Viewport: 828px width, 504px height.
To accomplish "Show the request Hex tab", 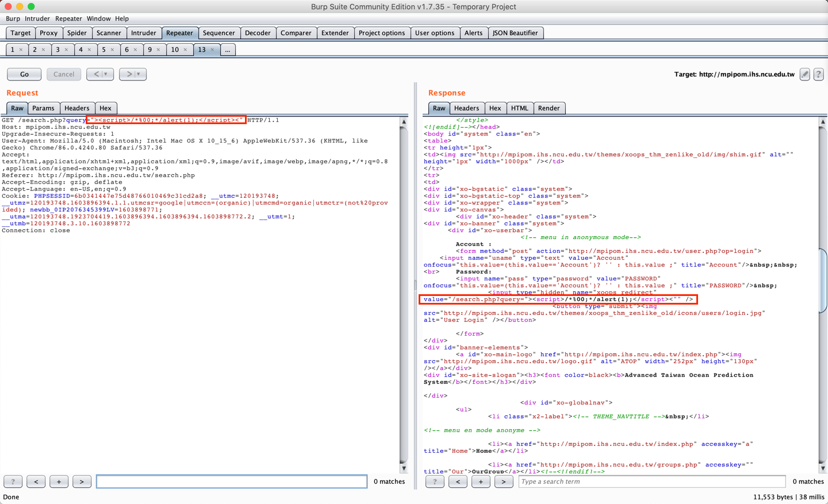I will point(105,108).
